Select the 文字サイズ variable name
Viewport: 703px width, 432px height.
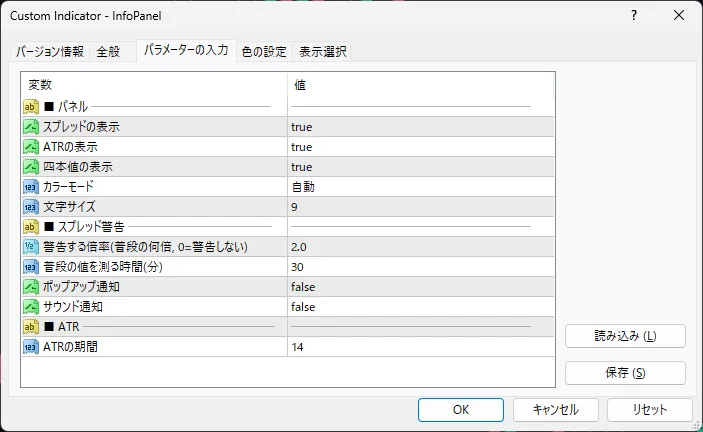pyautogui.click(x=69, y=207)
